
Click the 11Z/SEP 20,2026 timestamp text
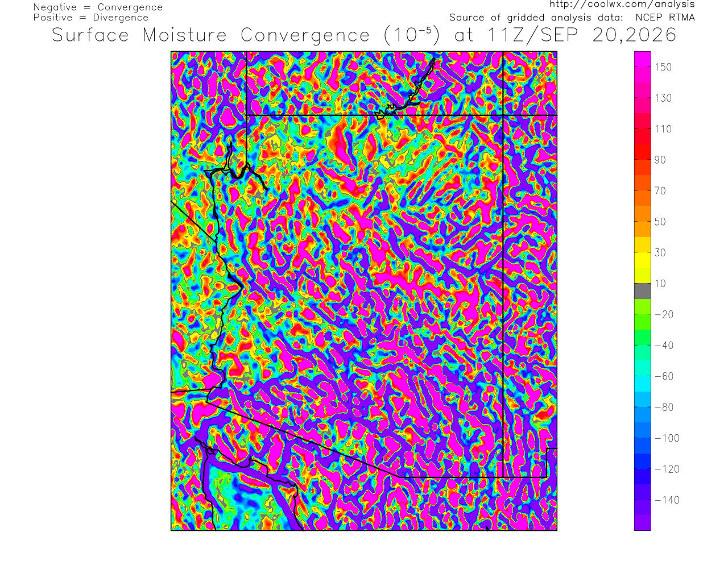tap(582, 35)
